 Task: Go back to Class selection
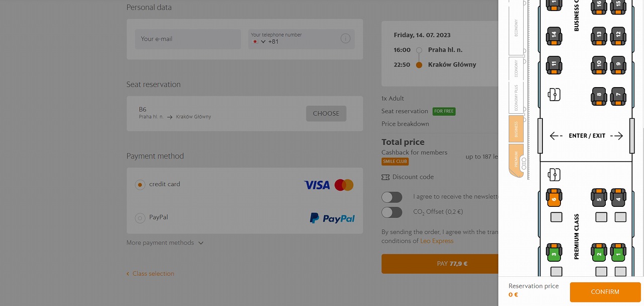pos(150,274)
